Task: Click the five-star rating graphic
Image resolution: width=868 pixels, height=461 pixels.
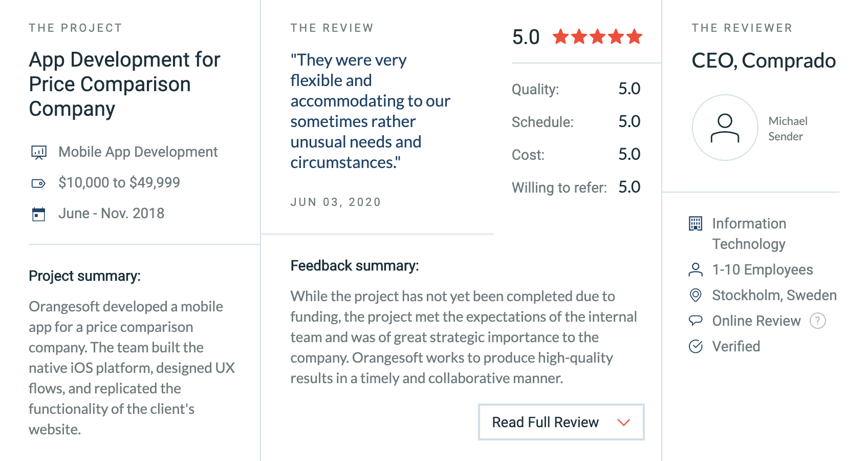Action: [598, 37]
